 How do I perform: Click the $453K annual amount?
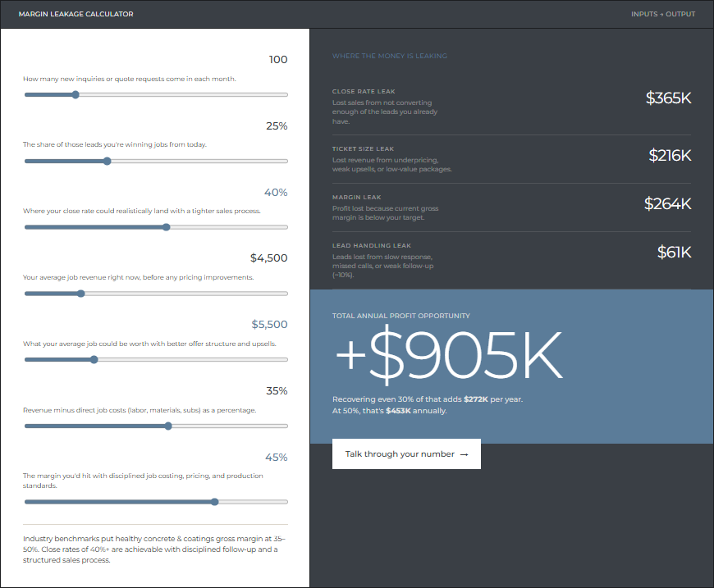click(398, 411)
